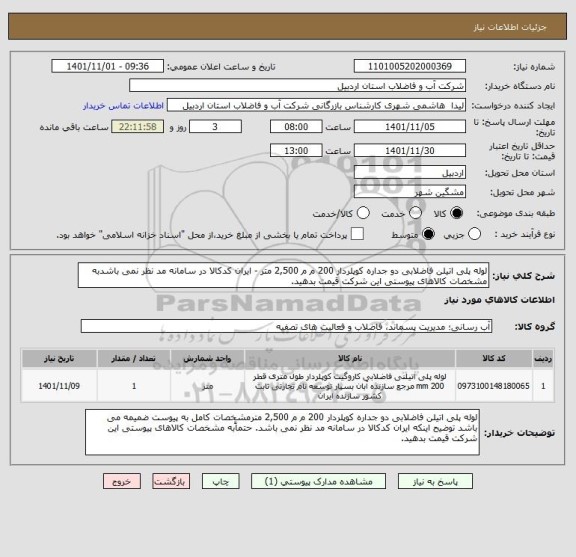Choose the متوسط purchase process option
576x557 pixels.
click(x=428, y=234)
